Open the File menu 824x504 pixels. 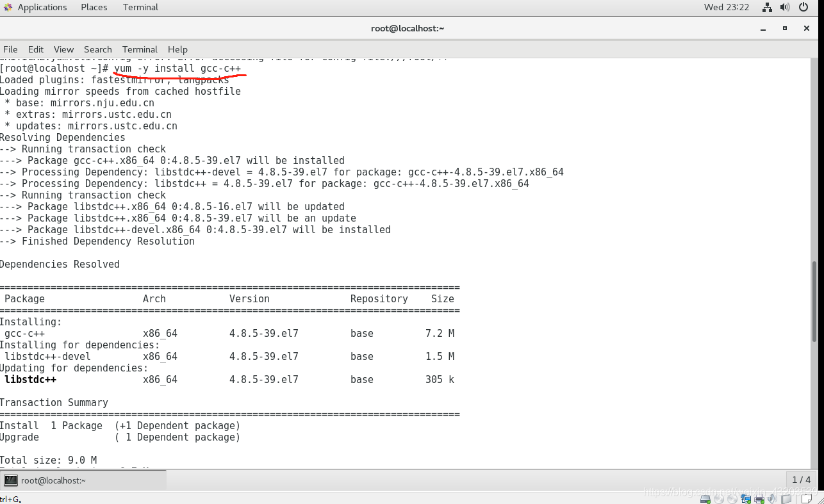10,49
